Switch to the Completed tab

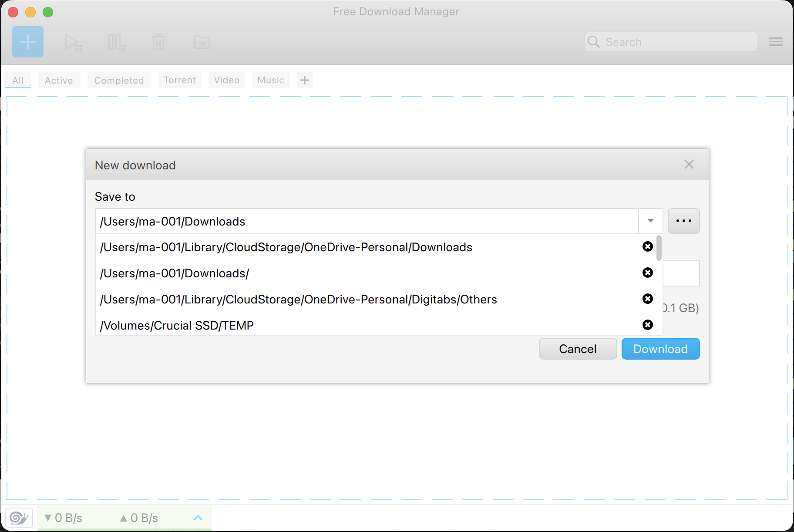(x=119, y=80)
